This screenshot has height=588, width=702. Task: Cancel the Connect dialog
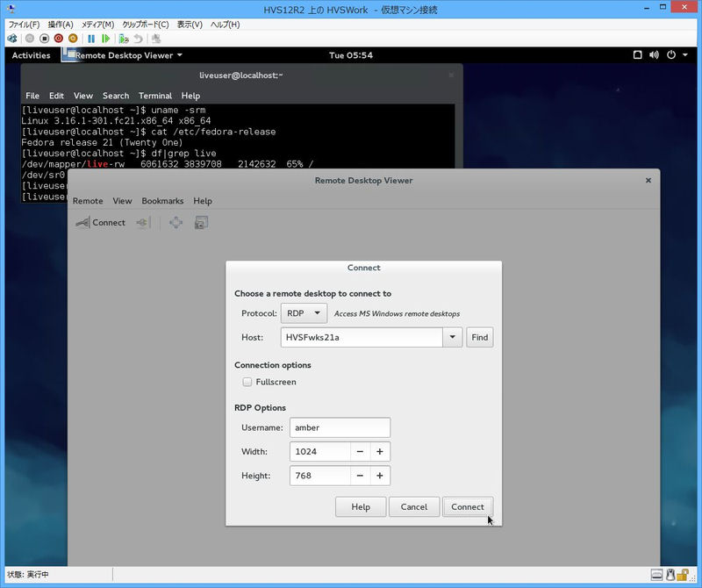click(414, 507)
